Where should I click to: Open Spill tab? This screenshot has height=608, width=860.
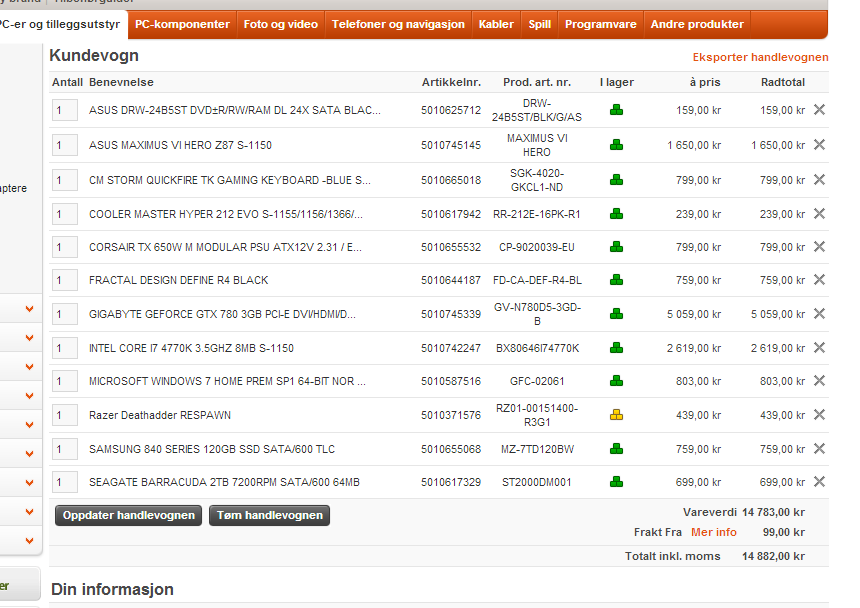coord(539,24)
